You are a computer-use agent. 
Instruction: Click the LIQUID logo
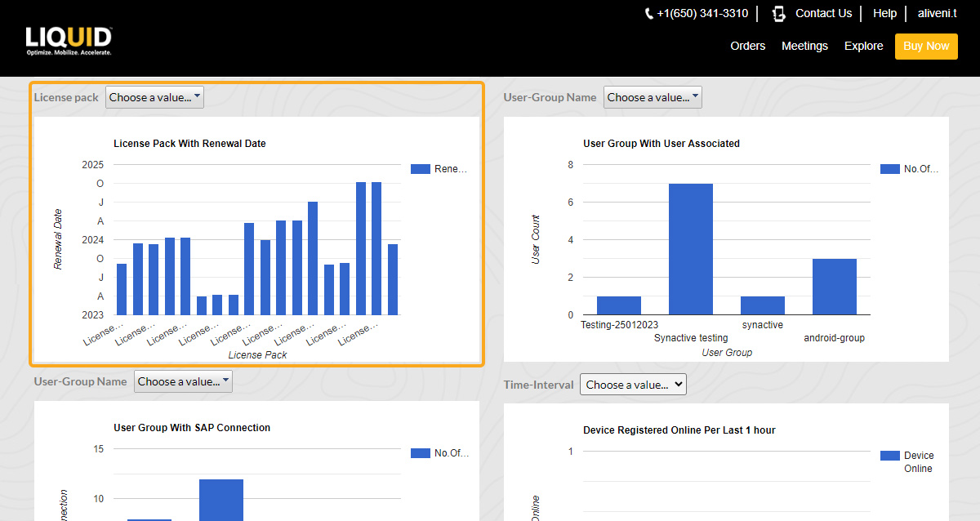[x=69, y=41]
